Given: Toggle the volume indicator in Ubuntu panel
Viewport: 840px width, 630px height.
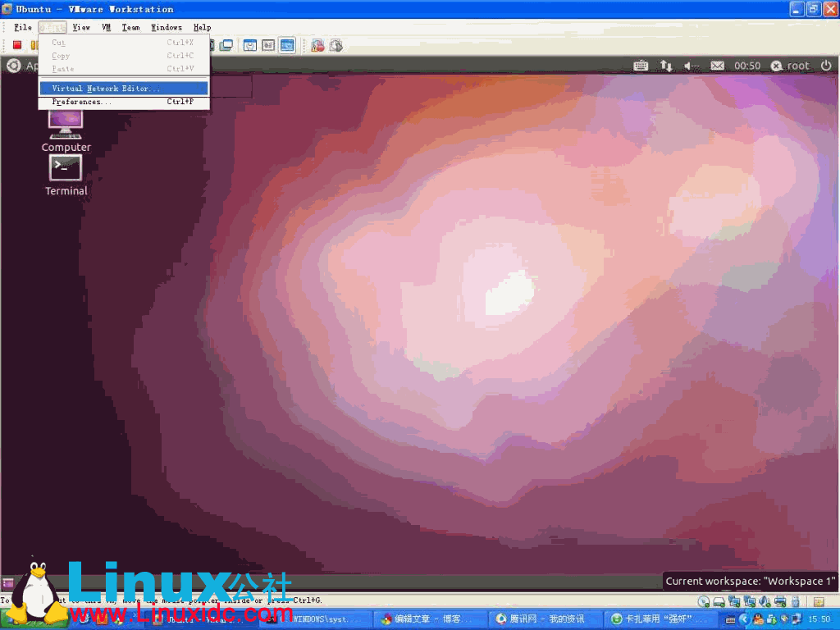Looking at the screenshot, I should (692, 66).
